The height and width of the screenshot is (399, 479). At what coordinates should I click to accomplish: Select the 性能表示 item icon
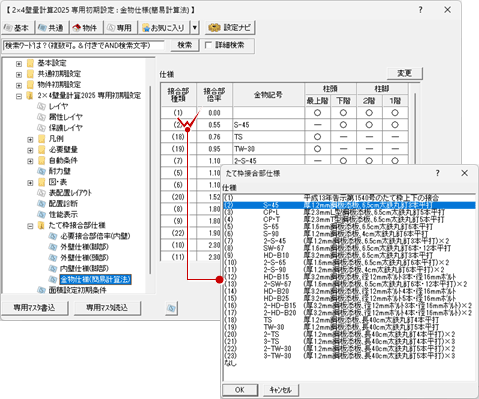(x=41, y=214)
